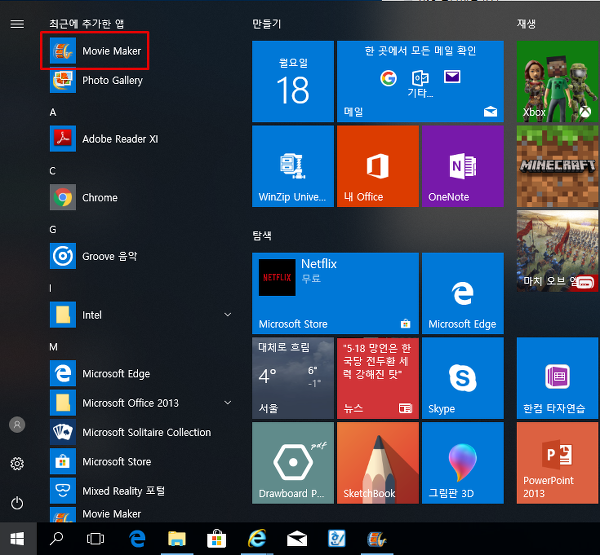
Task: Click the 'I' letter section header
Action: coord(51,288)
